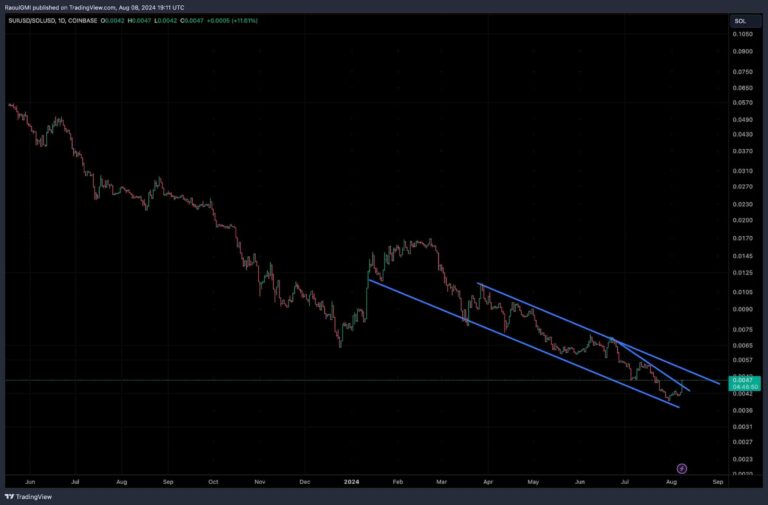Click the 0.0036 price scale label

tap(743, 410)
